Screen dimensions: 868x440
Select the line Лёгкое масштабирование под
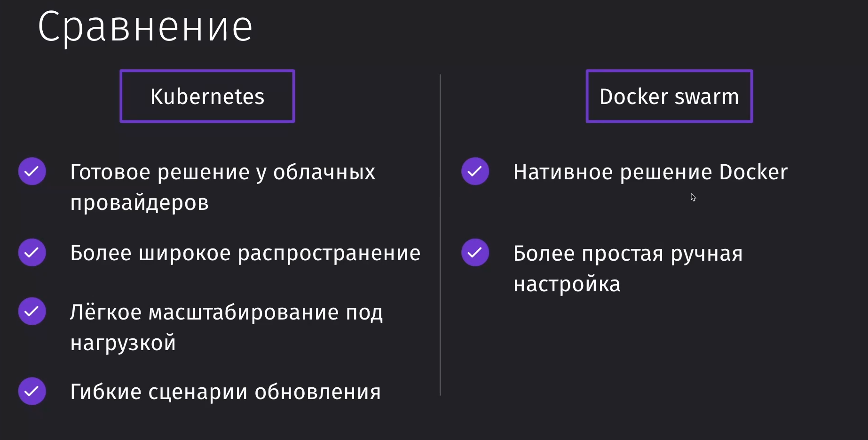coord(227,312)
